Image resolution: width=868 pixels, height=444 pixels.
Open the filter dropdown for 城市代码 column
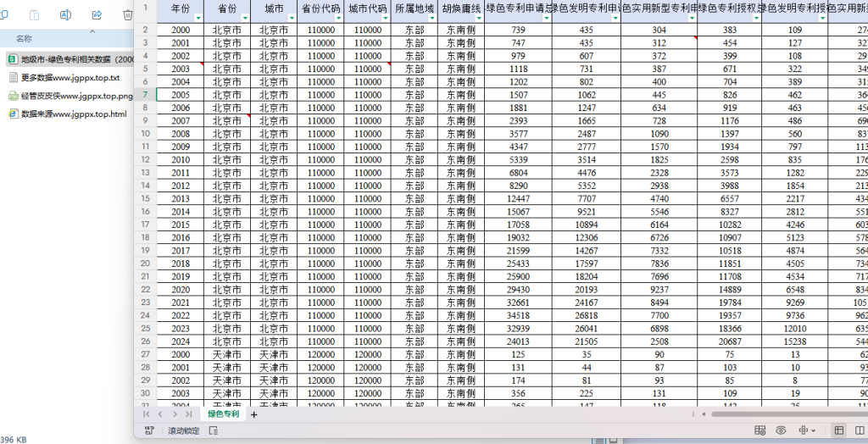385,19
